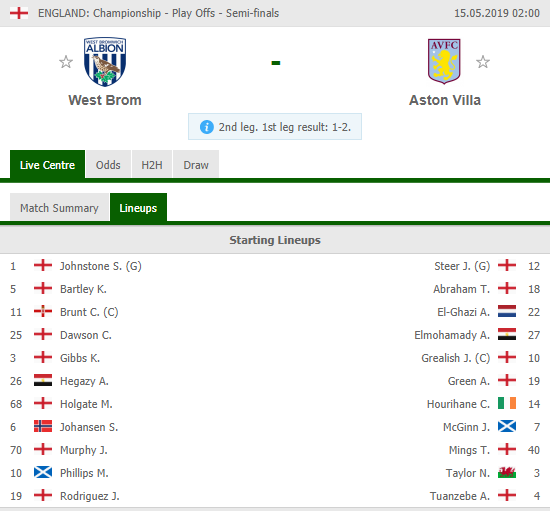Select the Draw tab

pyautogui.click(x=196, y=164)
